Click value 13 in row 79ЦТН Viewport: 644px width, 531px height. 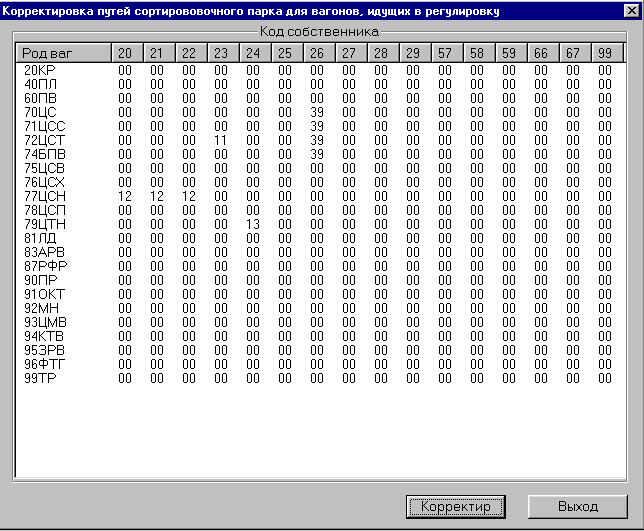253,224
